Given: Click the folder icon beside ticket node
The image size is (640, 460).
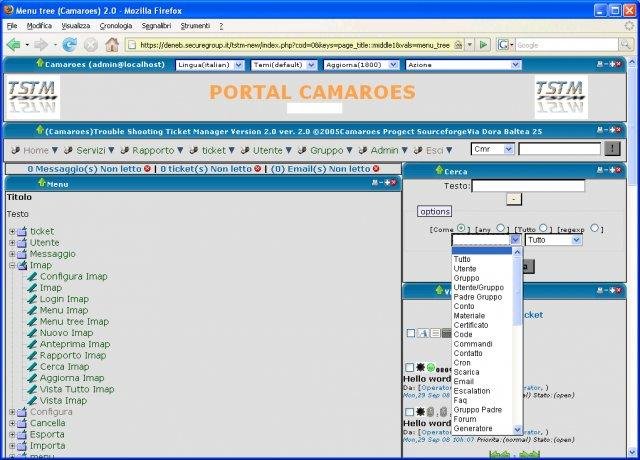Looking at the screenshot, I should (22, 231).
